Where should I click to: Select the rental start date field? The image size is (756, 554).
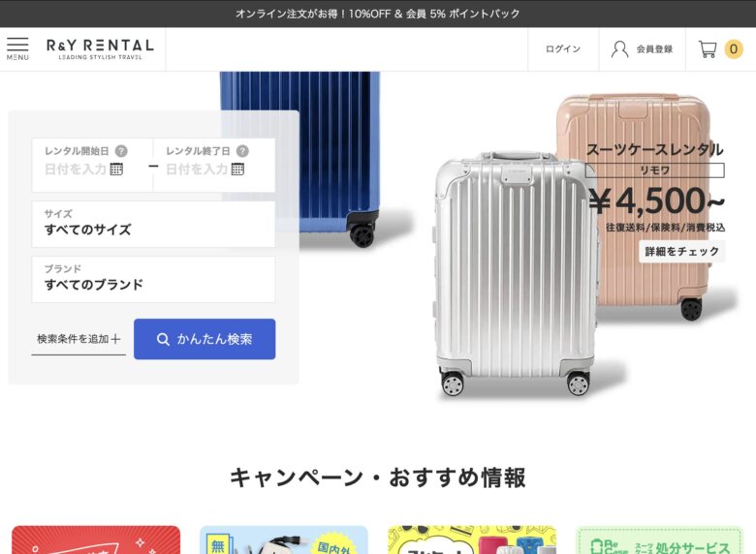(x=93, y=166)
